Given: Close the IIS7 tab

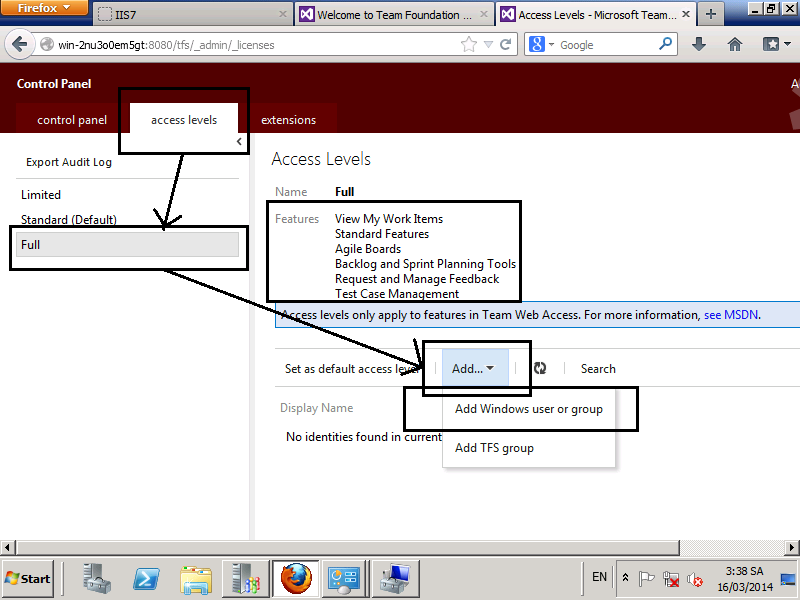Looking at the screenshot, I should tap(283, 15).
